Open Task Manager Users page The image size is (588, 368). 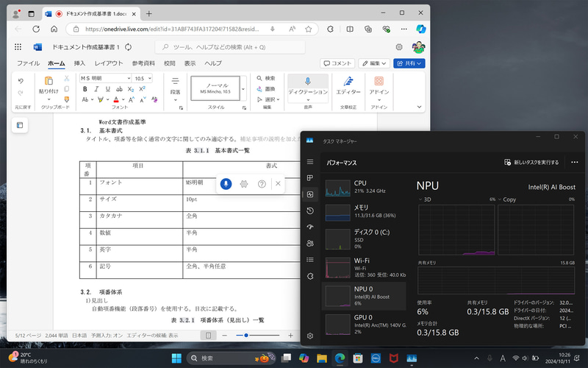tap(310, 244)
